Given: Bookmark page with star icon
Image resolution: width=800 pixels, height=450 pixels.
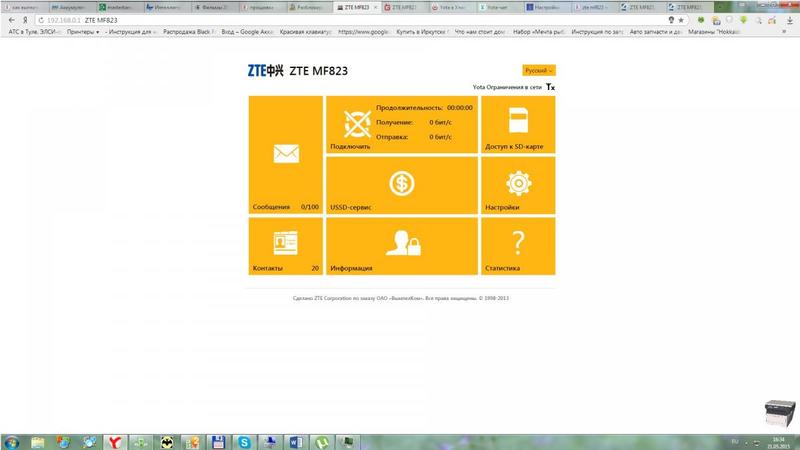Looking at the screenshot, I should pyautogui.click(x=681, y=20).
